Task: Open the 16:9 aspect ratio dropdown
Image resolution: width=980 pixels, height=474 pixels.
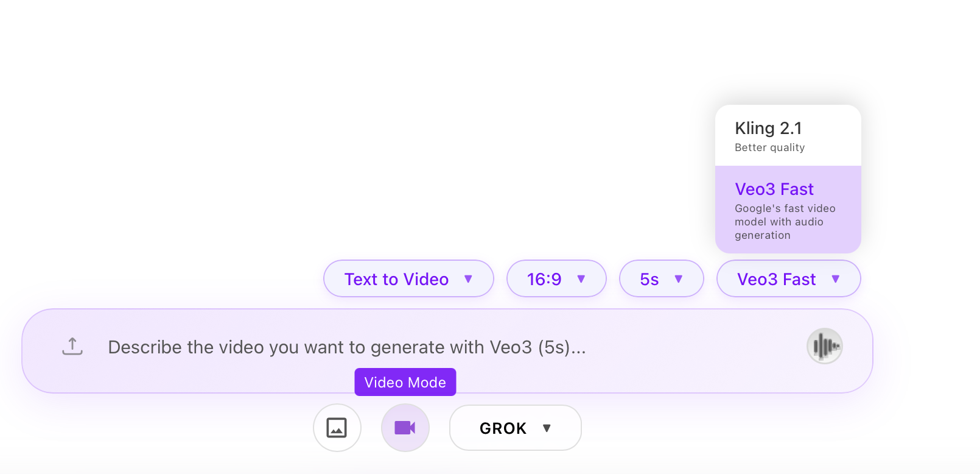Action: [x=544, y=279]
